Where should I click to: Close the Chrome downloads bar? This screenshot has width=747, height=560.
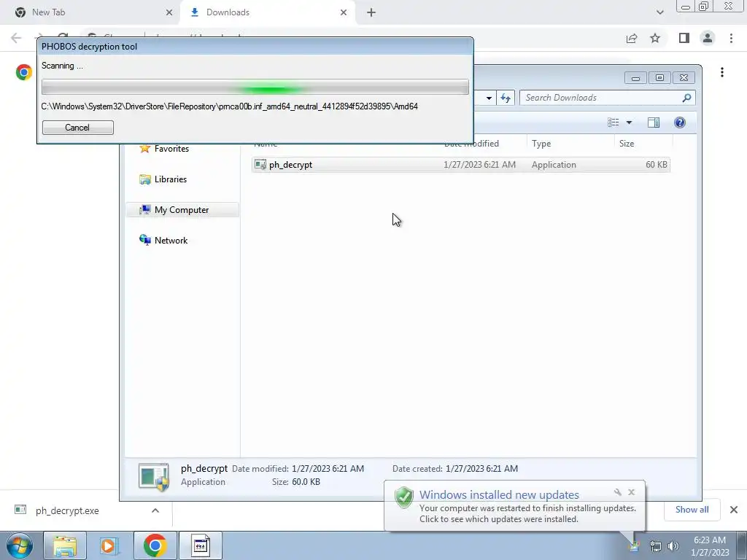[x=734, y=510]
